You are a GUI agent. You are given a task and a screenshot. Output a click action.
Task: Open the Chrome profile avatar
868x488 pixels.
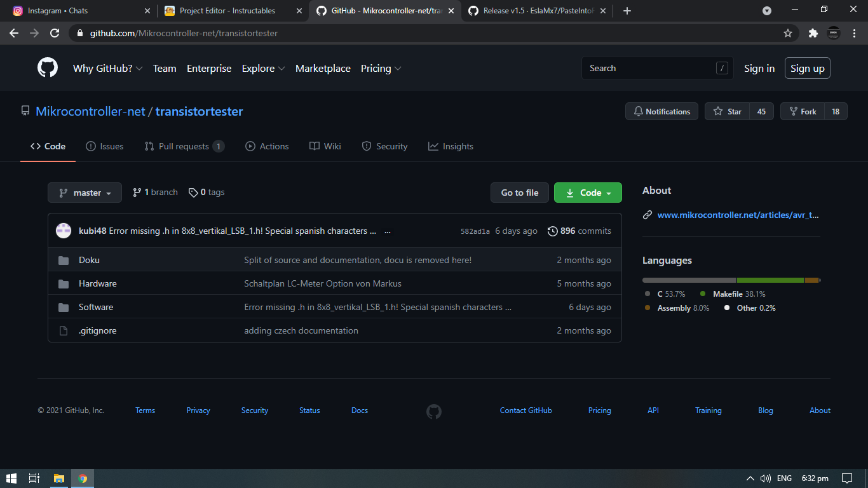pyautogui.click(x=834, y=33)
